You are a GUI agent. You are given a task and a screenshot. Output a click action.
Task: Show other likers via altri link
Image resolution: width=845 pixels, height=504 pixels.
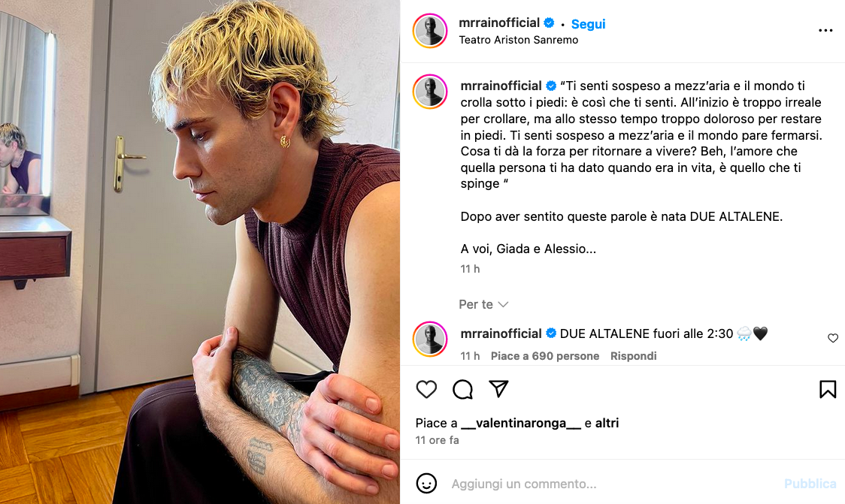607,423
